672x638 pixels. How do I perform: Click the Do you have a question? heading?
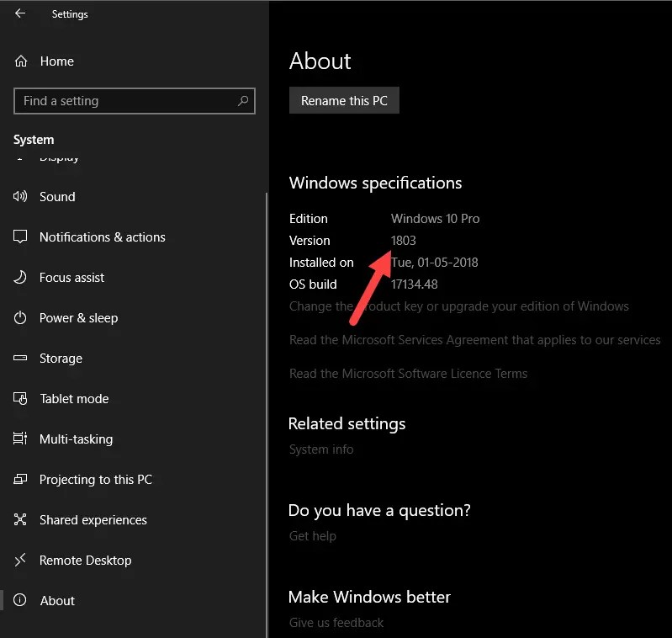[x=379, y=510]
